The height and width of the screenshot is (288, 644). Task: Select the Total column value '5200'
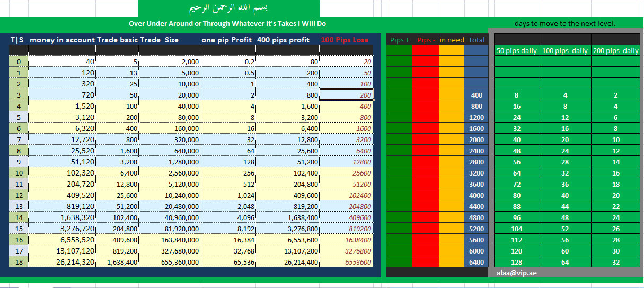[x=476, y=229]
